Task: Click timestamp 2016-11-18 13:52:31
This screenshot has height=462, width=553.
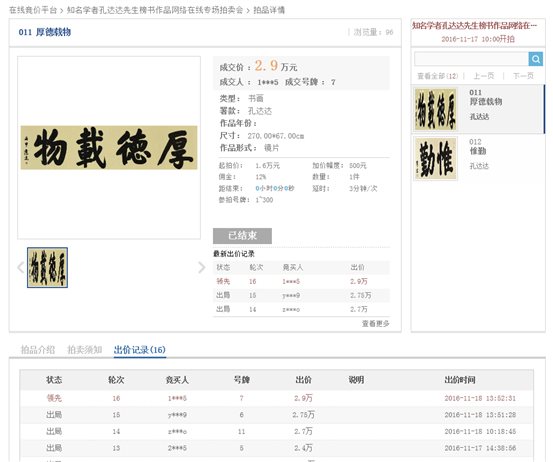Action: 480,398
